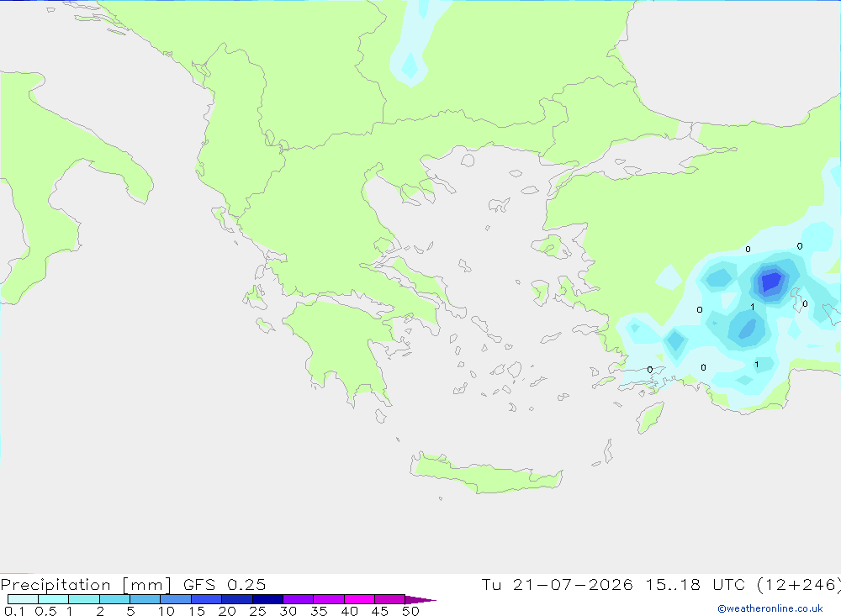Click the '(12+246)' forecast offset text
The width and height of the screenshot is (841, 616).
pos(799,585)
